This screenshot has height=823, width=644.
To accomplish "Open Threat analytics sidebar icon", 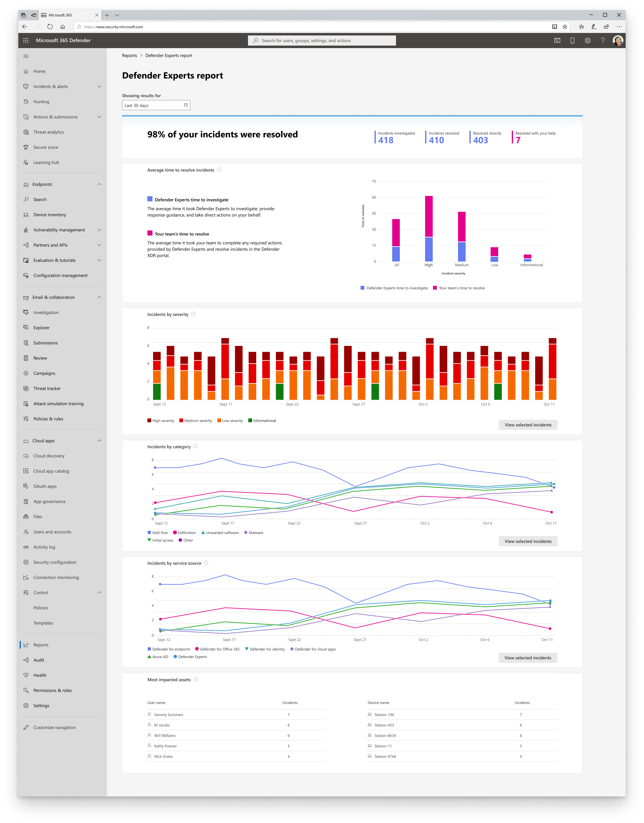I will [26, 132].
